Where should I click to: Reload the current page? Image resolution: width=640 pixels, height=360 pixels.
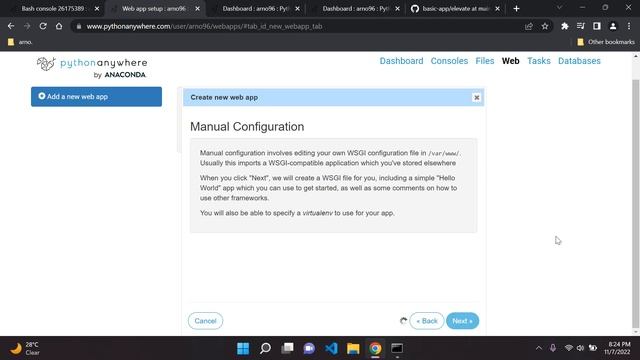(43, 26)
